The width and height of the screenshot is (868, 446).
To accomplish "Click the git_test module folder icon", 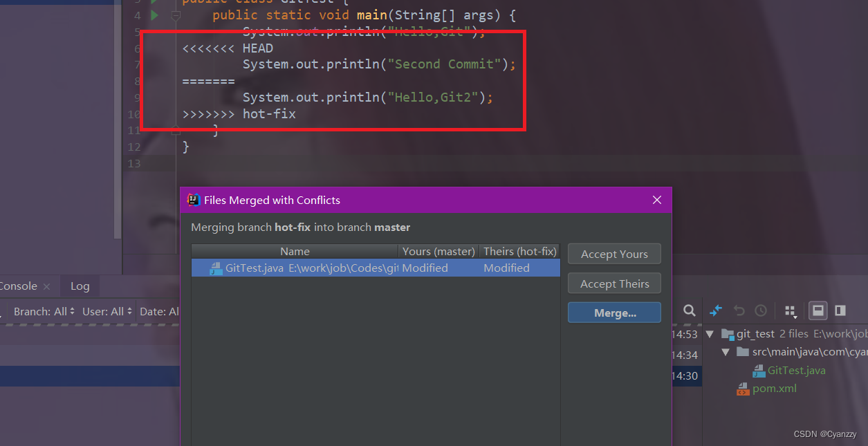I will (x=728, y=334).
